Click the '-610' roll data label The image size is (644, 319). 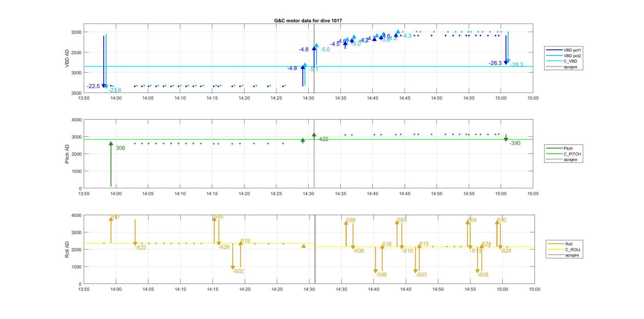click(x=408, y=251)
